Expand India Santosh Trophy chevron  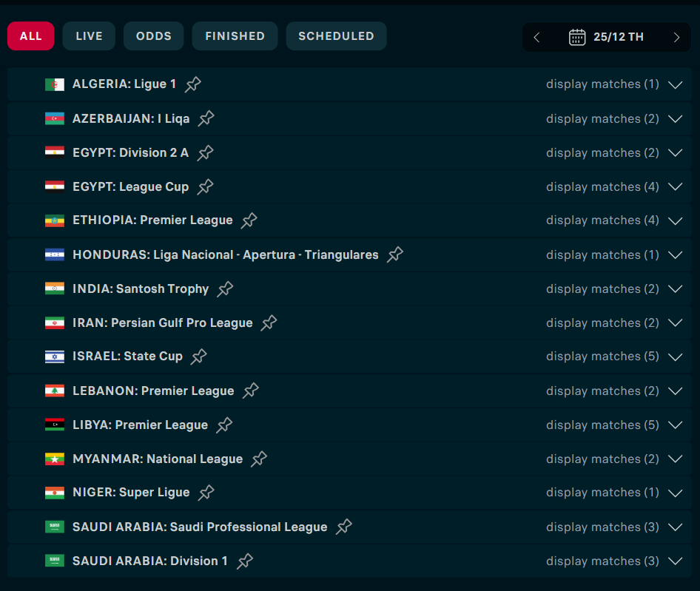(x=676, y=288)
